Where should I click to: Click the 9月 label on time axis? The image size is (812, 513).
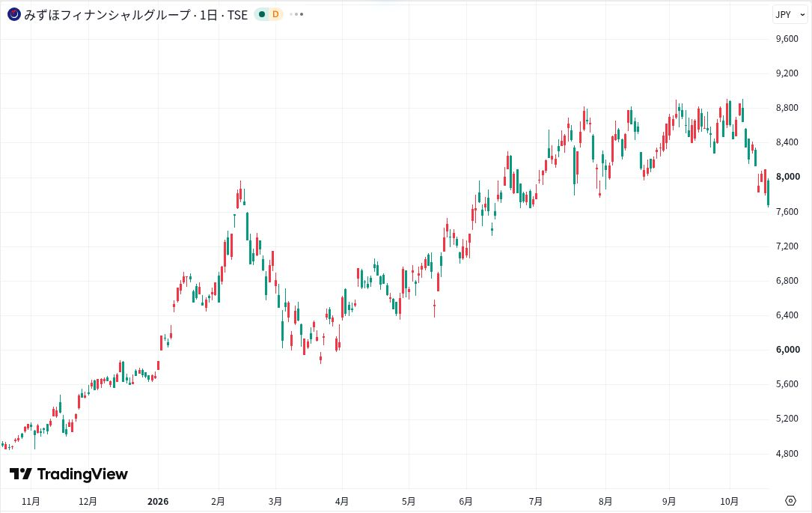click(x=669, y=502)
